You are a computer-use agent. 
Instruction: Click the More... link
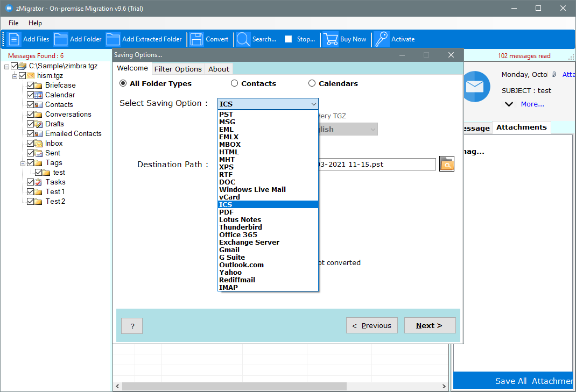pyautogui.click(x=532, y=104)
